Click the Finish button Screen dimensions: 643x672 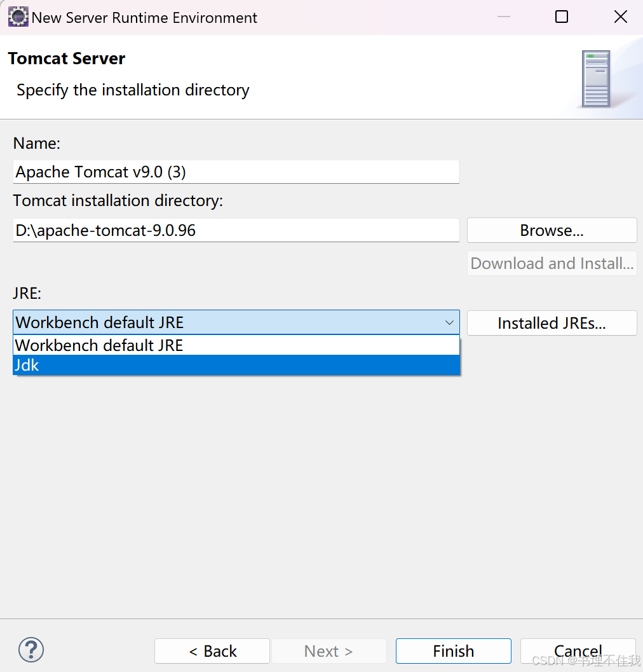click(453, 651)
